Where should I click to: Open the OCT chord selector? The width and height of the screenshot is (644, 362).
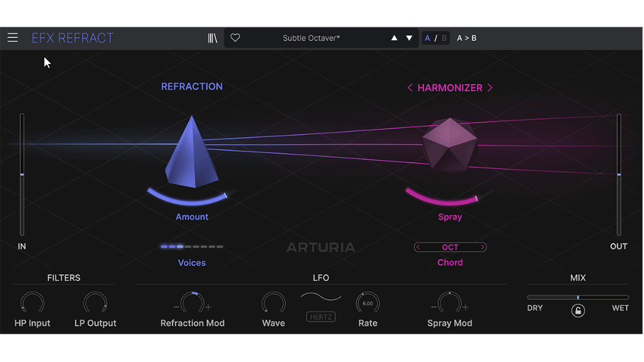click(x=450, y=247)
